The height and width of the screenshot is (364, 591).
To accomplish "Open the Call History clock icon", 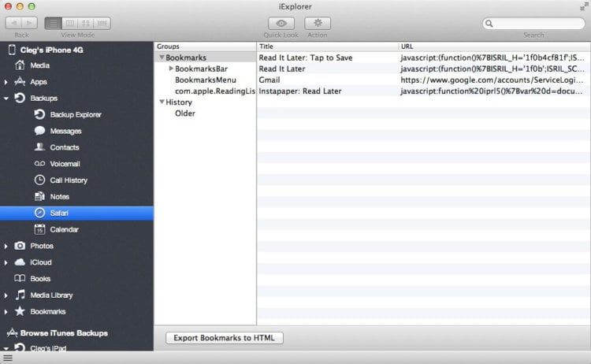I will pos(39,180).
